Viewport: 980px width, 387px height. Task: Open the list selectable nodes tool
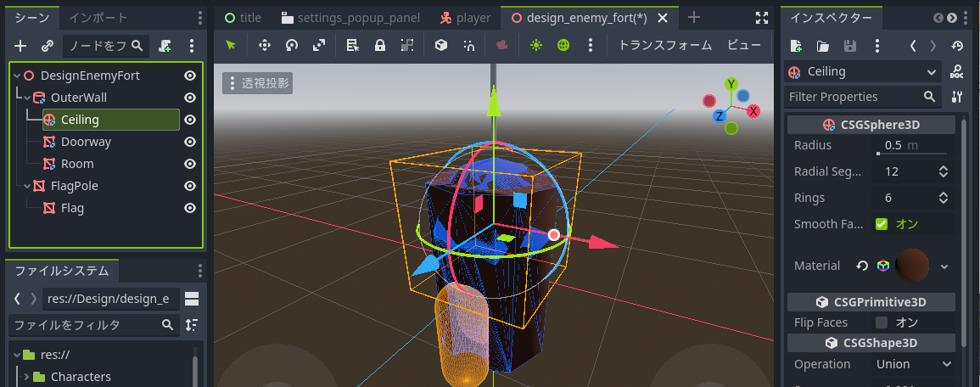tap(352, 45)
